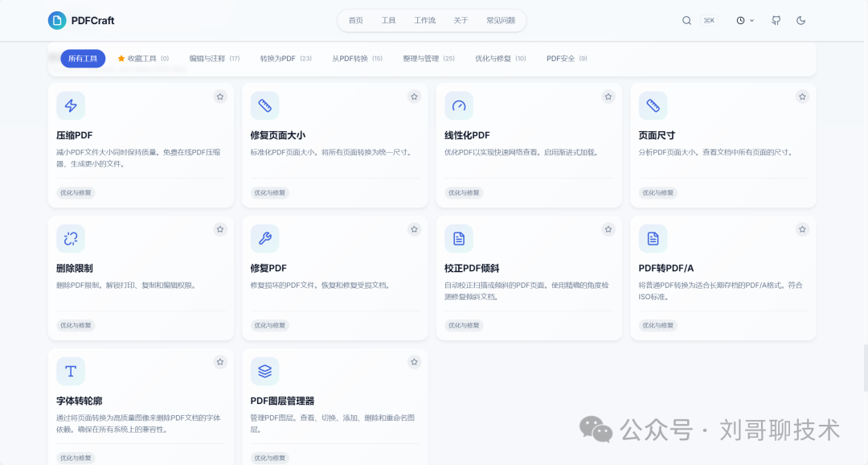
Task: Click the ⌘K search shortcut badge
Action: click(x=709, y=20)
